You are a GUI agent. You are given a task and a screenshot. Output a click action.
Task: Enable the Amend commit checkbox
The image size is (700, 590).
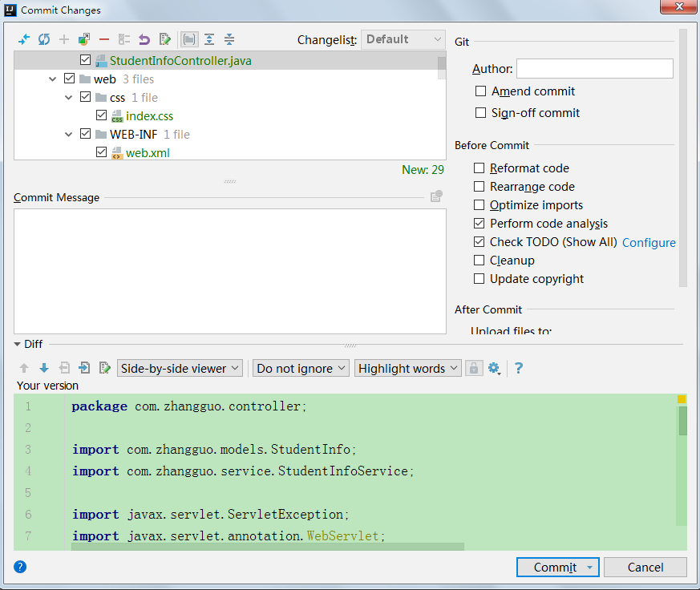coord(481,91)
